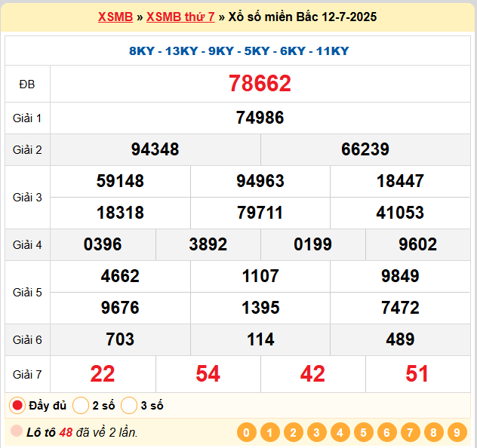Viewport: 477px width, 448px height.
Task: Click the Giải 2 row label
Action: pos(27,150)
